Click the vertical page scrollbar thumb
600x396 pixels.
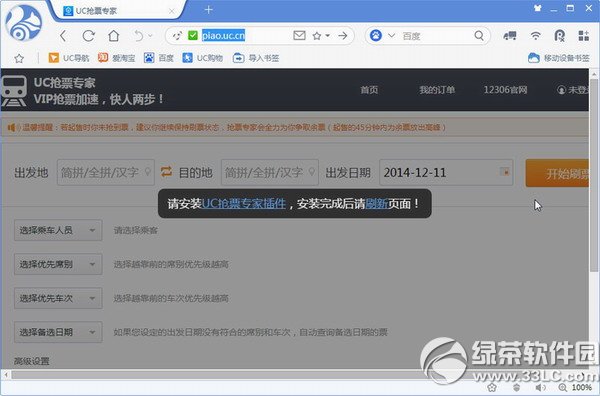(594, 175)
